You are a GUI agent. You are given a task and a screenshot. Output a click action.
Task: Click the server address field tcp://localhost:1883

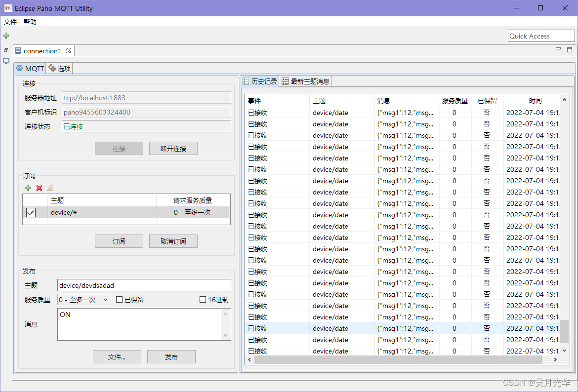[146, 98]
